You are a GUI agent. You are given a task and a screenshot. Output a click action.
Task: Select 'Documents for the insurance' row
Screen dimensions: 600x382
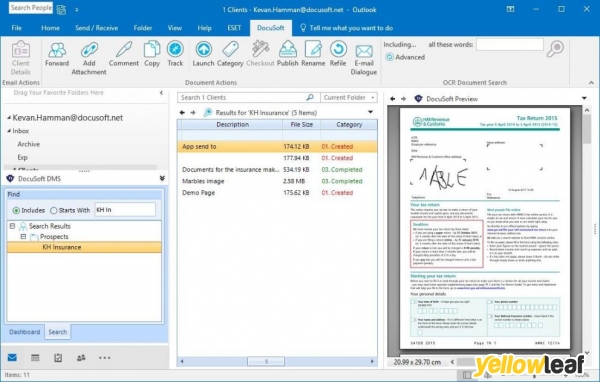tap(277, 170)
